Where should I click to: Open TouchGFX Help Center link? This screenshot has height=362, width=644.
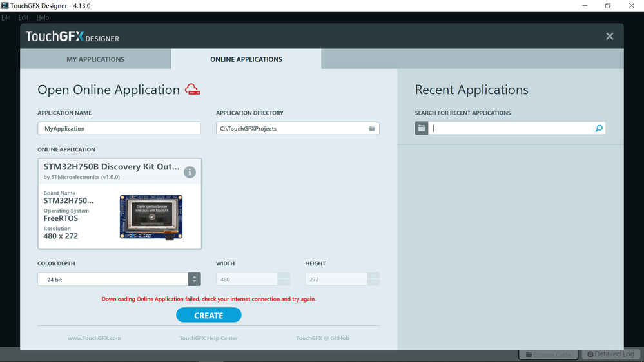209,338
